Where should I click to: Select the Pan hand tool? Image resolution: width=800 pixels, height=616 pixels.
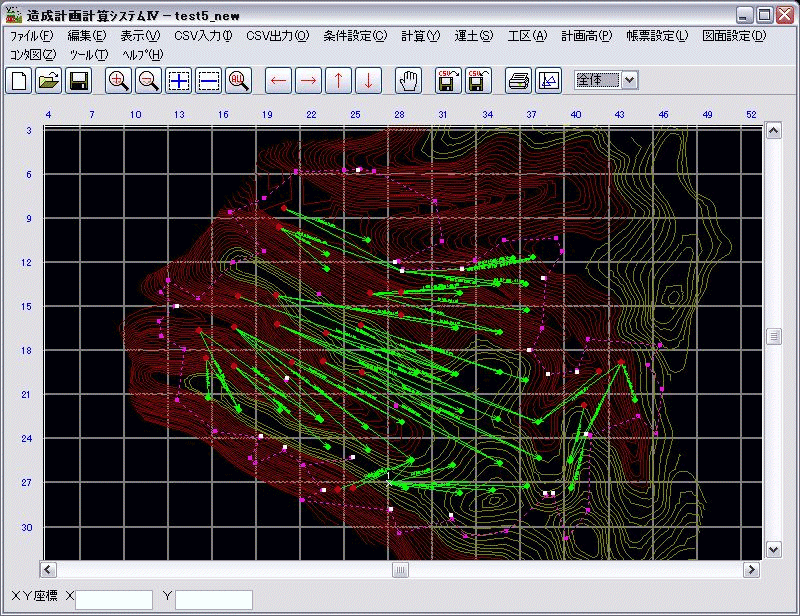[x=408, y=81]
